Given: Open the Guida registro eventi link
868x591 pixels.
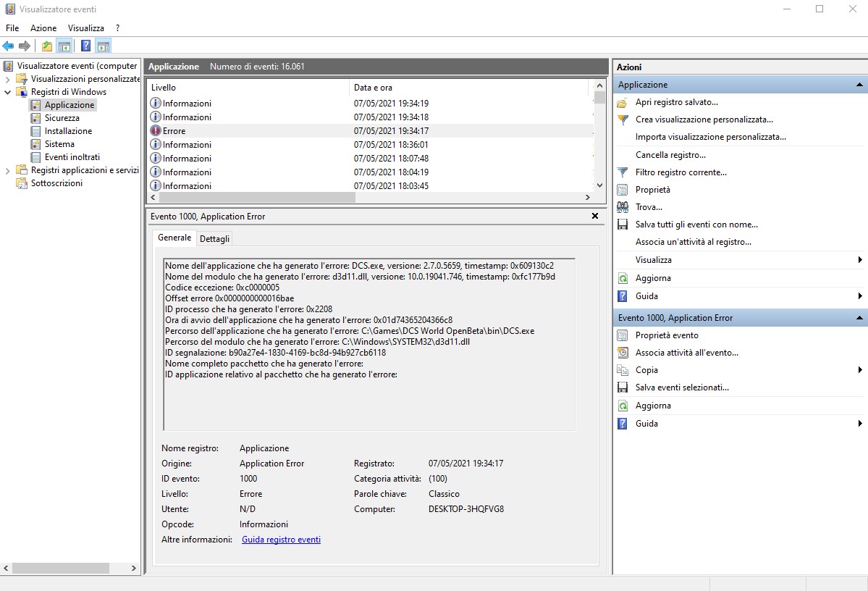Looking at the screenshot, I should [281, 540].
